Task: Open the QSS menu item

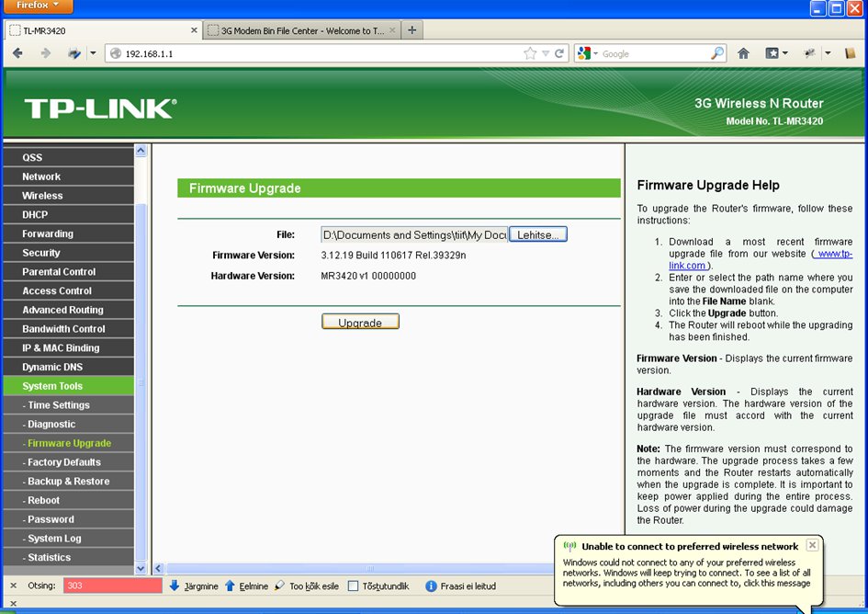Action: [x=69, y=157]
